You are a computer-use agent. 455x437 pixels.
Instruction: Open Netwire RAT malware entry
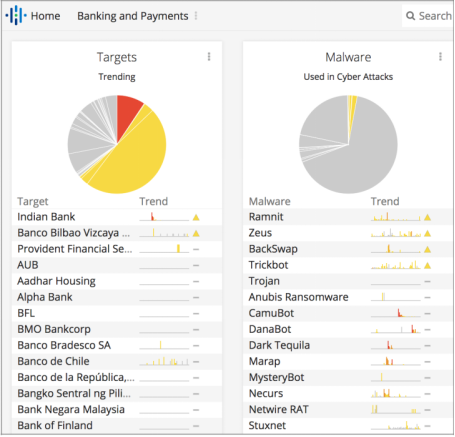(x=348, y=409)
